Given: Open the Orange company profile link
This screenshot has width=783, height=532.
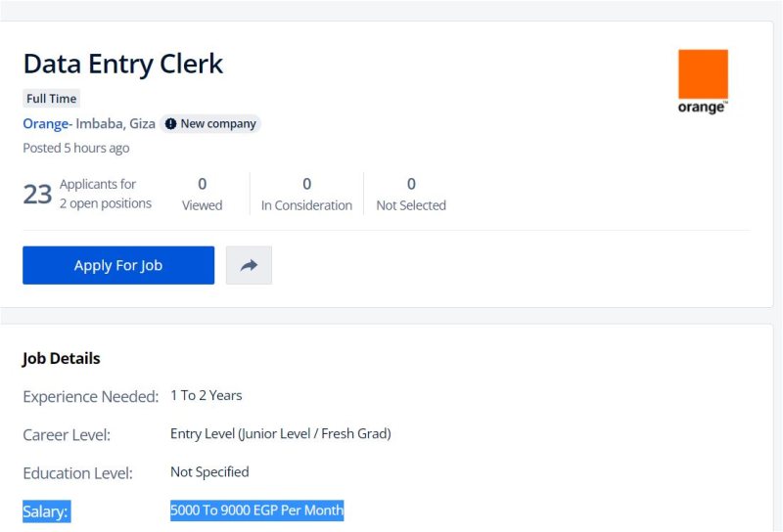Looking at the screenshot, I should pos(46,124).
